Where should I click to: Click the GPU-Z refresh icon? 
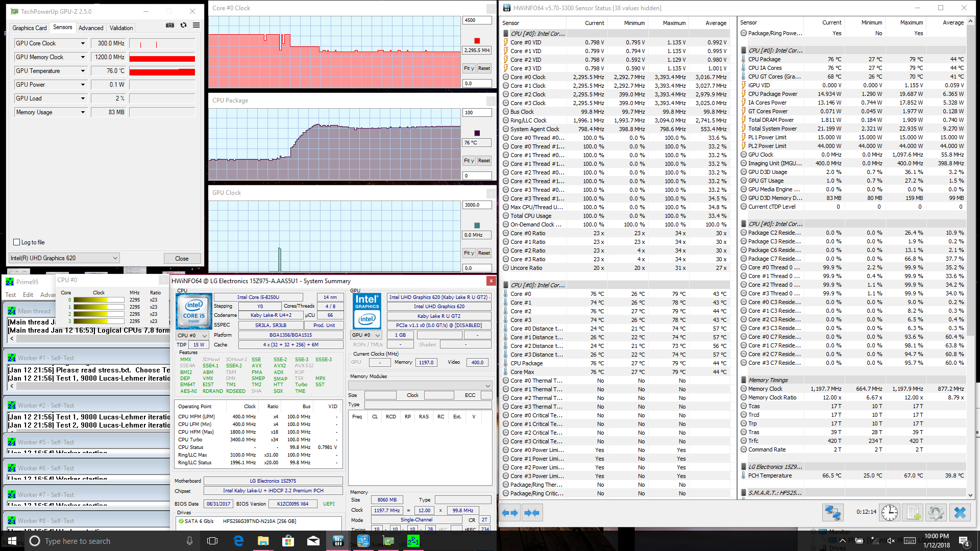[x=183, y=25]
